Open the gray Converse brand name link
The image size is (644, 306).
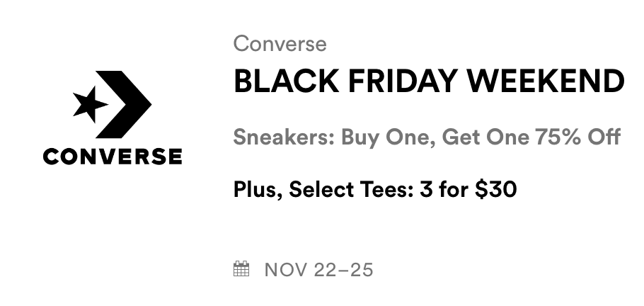tap(280, 44)
